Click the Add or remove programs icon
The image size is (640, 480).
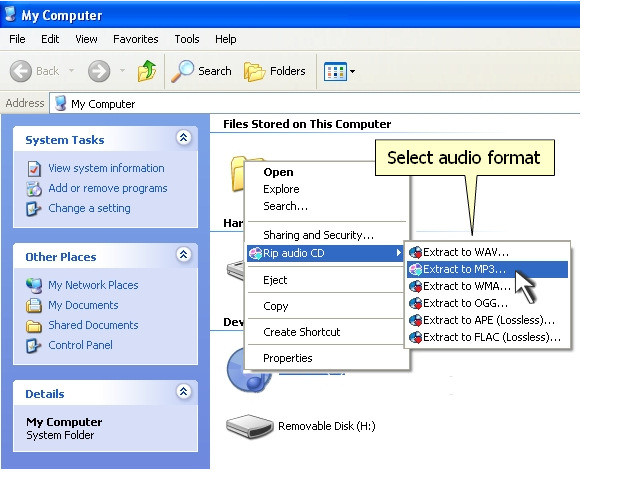(x=34, y=189)
